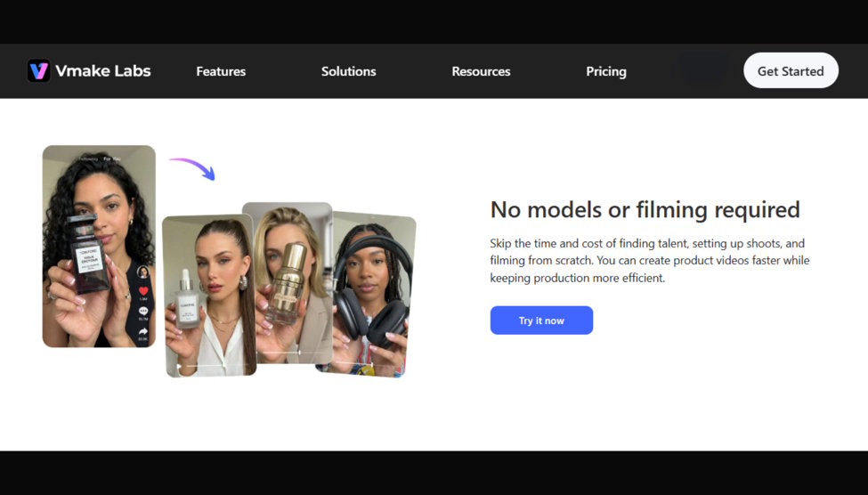Click the profile avatar icon on video
868x495 pixels.
(x=143, y=272)
